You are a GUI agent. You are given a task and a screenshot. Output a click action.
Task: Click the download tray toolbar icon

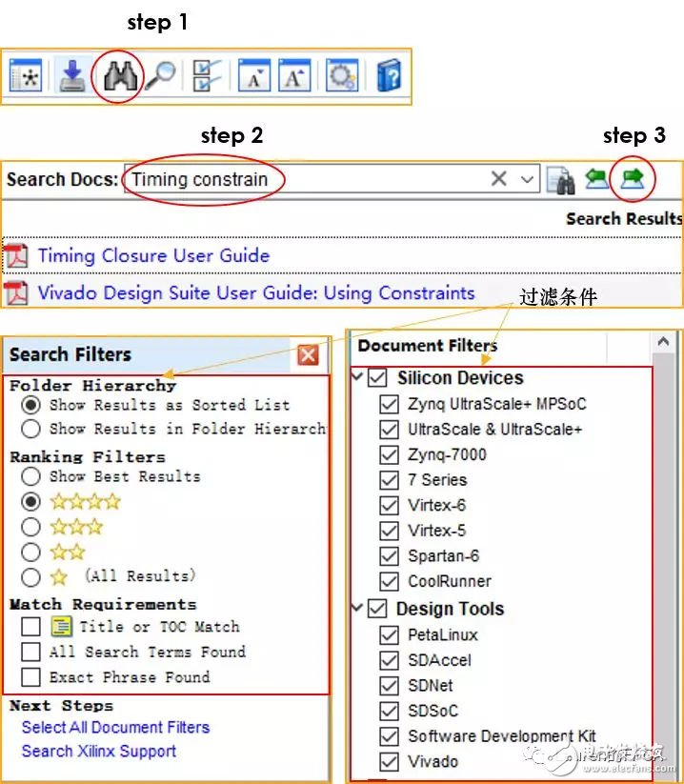click(x=71, y=76)
